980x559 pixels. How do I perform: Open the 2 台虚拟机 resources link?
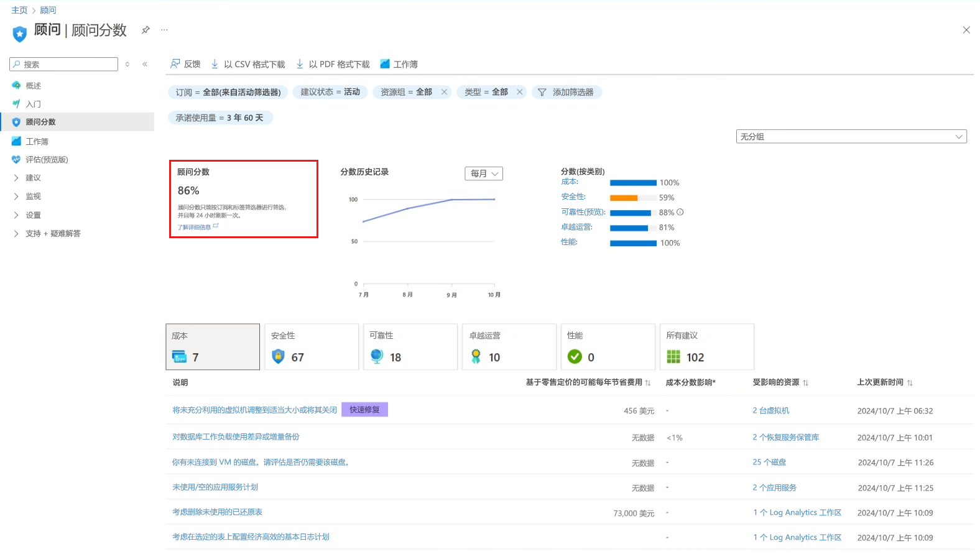pos(771,411)
